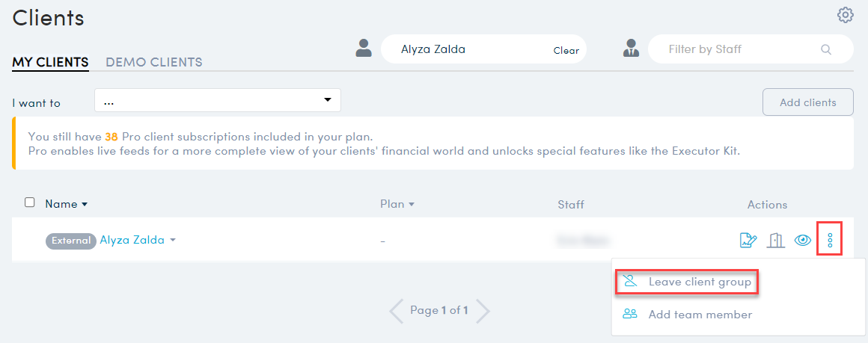The width and height of the screenshot is (868, 343).
Task: Open the three-dot more actions menu
Action: click(830, 240)
